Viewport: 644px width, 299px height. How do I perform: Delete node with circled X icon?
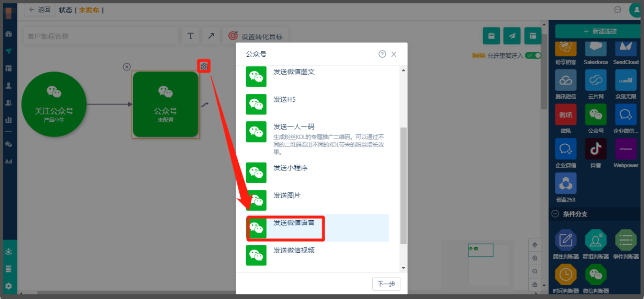(127, 67)
